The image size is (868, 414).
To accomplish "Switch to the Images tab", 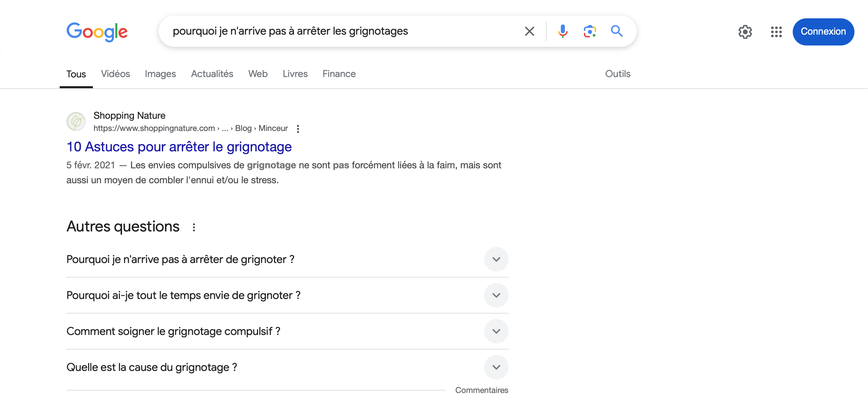I will pyautogui.click(x=160, y=74).
